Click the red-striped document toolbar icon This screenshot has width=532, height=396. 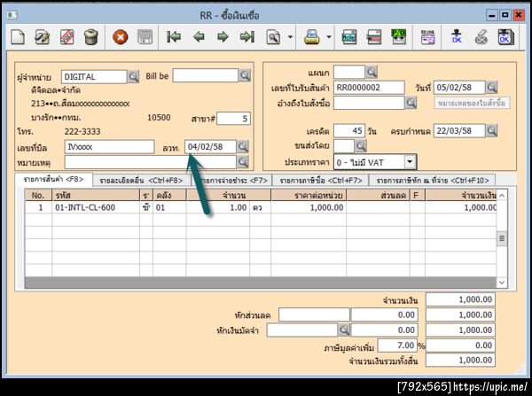(374, 37)
